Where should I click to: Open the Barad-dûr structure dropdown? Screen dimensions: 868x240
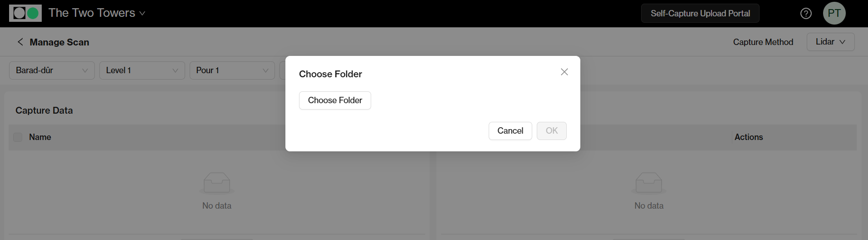point(52,70)
